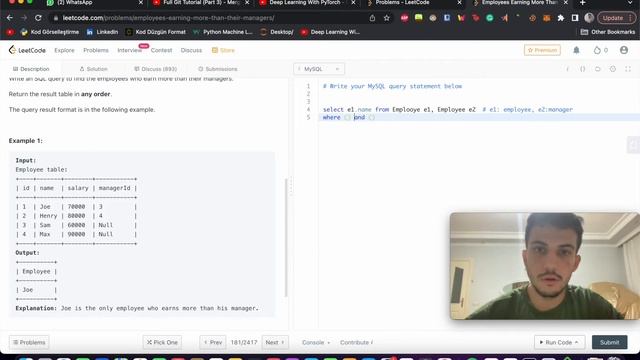Click the Pick One button
Viewport: 640px width, 360px height.
(x=162, y=342)
